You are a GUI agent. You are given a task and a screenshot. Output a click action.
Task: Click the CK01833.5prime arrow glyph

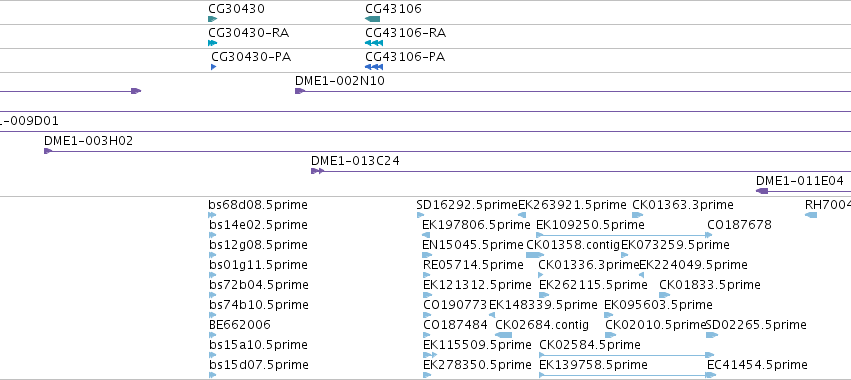(x=665, y=295)
